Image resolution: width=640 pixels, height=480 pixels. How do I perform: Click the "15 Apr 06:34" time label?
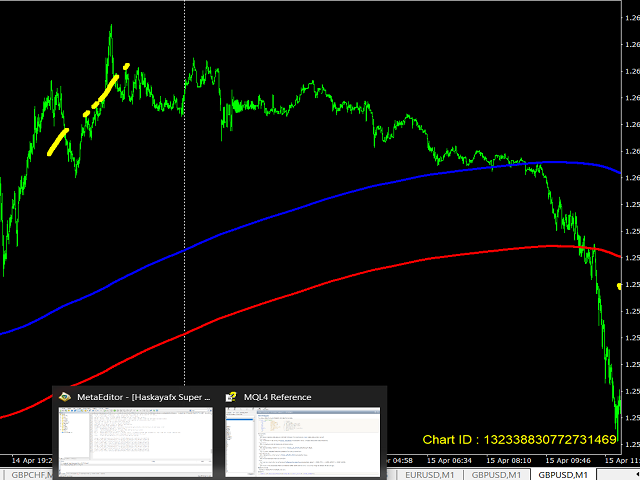click(x=449, y=460)
